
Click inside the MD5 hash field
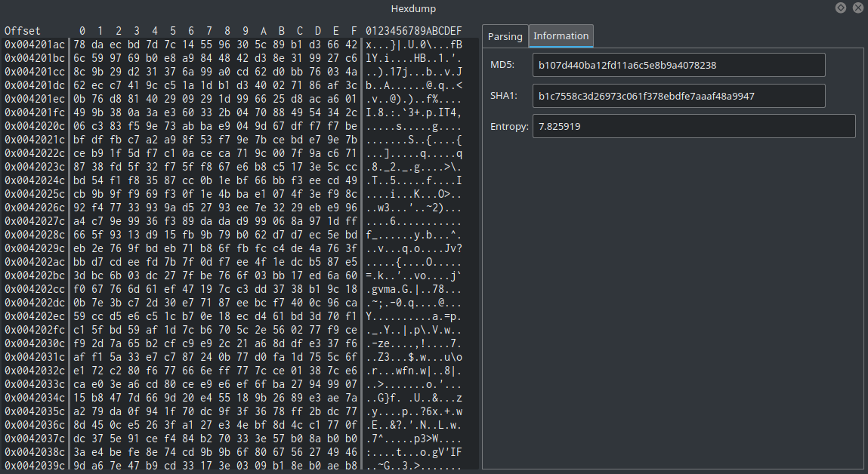coord(678,65)
